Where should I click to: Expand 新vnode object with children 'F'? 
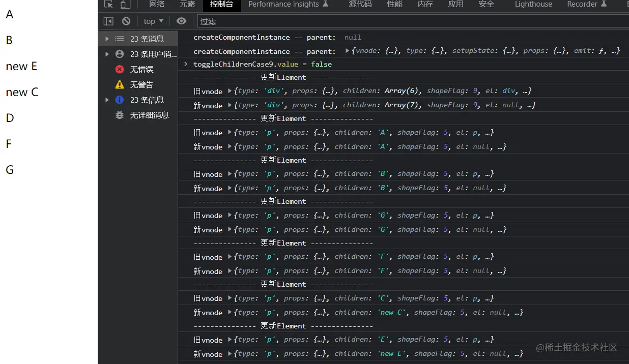[x=230, y=271]
